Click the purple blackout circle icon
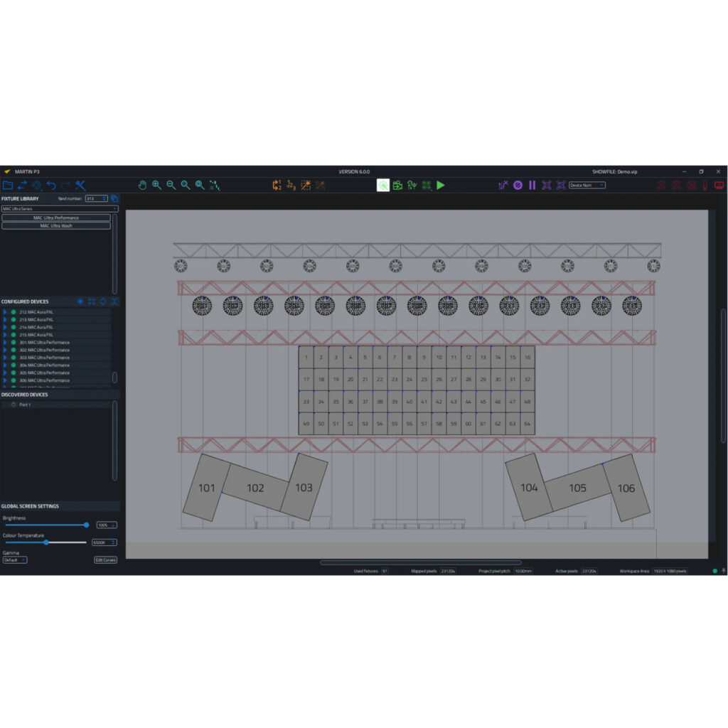Image resolution: width=728 pixels, height=728 pixels. [518, 185]
